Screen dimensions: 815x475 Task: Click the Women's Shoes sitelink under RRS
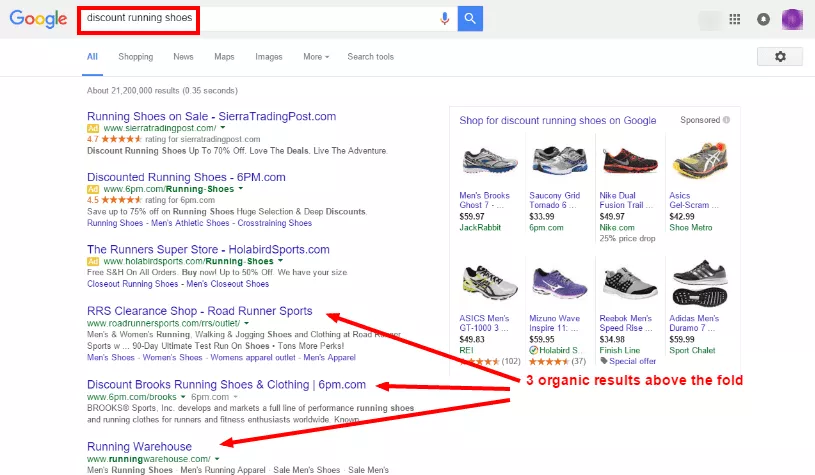pyautogui.click(x=173, y=358)
